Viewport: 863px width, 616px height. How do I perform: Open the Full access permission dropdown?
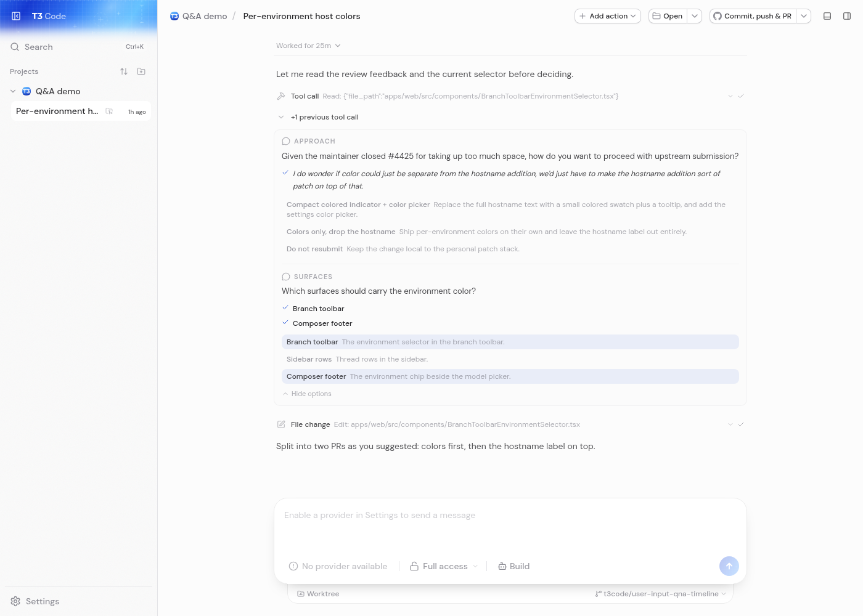coord(444,566)
